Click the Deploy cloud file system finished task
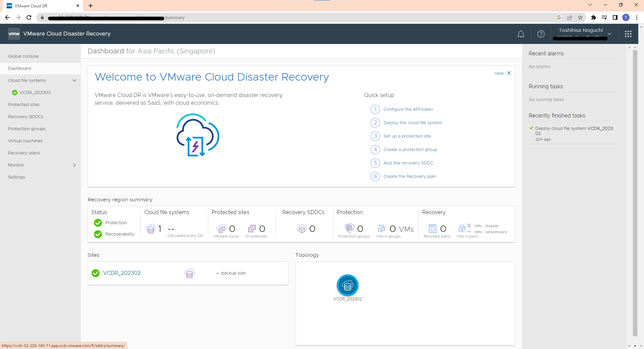The height and width of the screenshot is (349, 644). 574,131
